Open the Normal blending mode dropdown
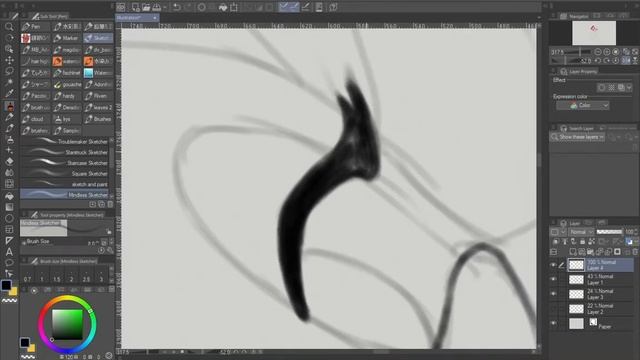This screenshot has height=360, width=640. tap(582, 232)
